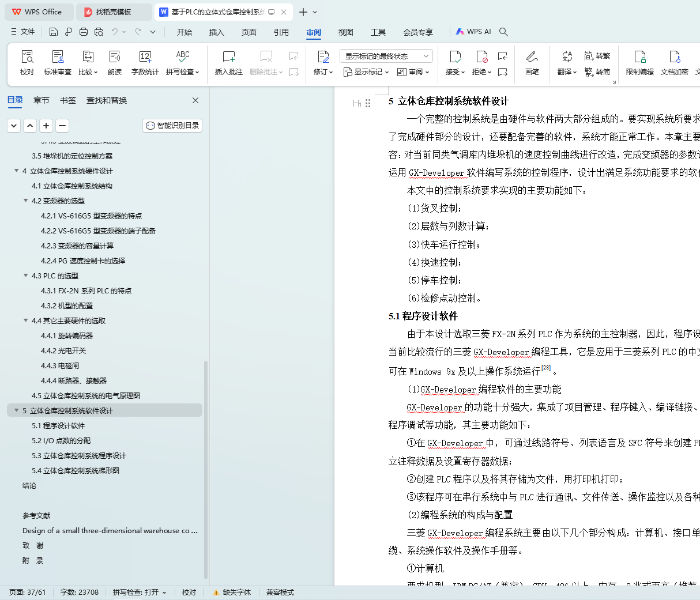This screenshot has height=600, width=700.
Task: Close the navigation pane with X
Action: [195, 100]
